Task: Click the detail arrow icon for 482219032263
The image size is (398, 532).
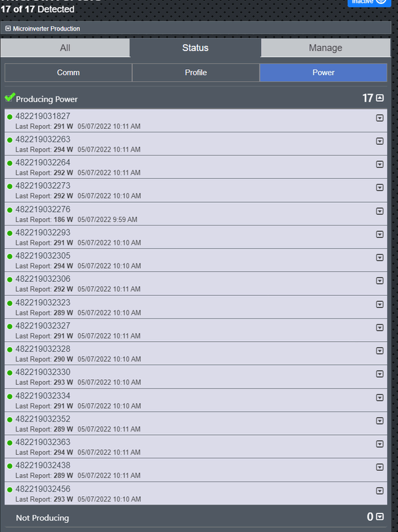Action: point(379,141)
